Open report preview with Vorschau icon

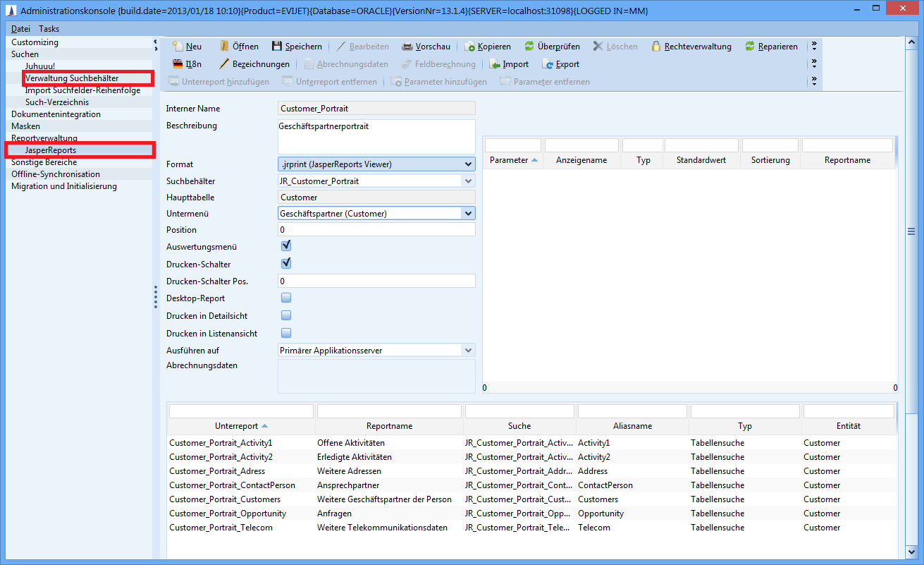[x=407, y=47]
